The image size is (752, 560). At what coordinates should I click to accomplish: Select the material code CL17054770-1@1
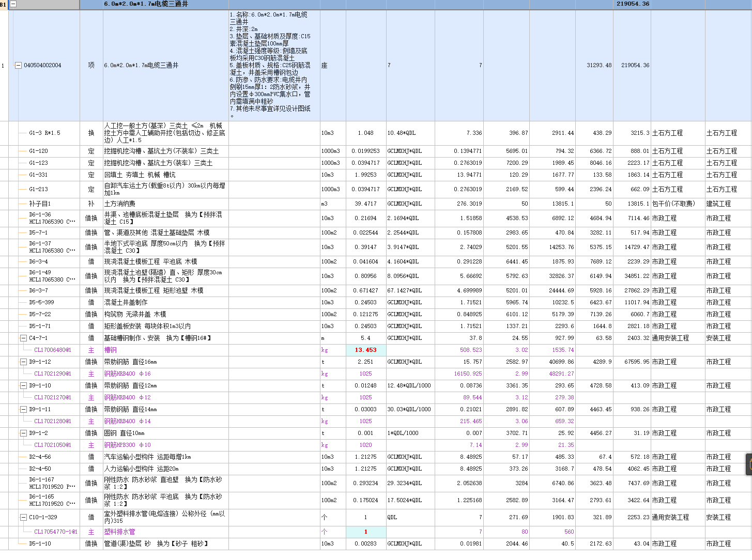click(56, 532)
